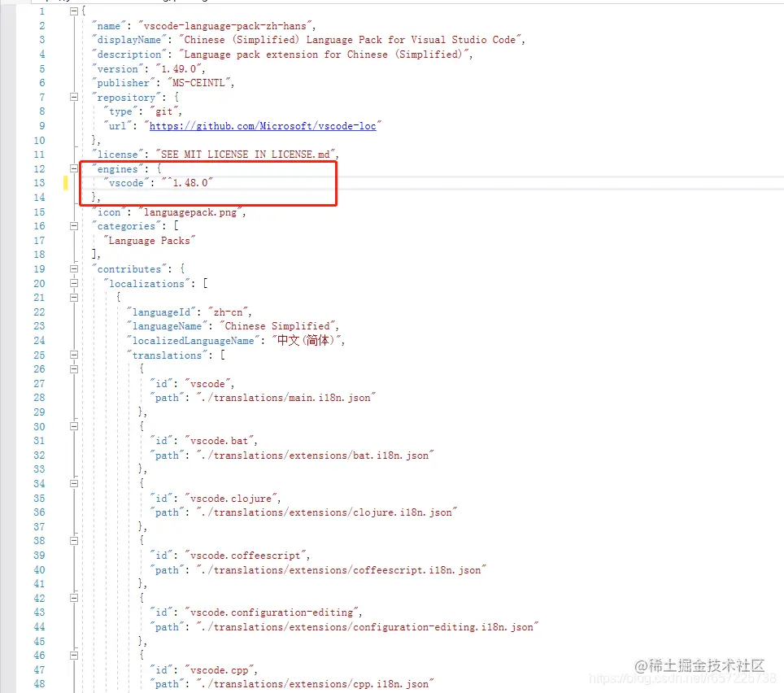Click the path ending "configuration-editing.i18n.json"
Image resolution: width=784 pixels, height=693 pixels.
pos(368,627)
